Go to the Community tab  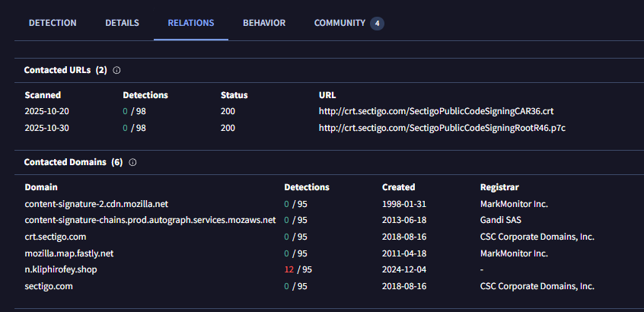tap(340, 23)
